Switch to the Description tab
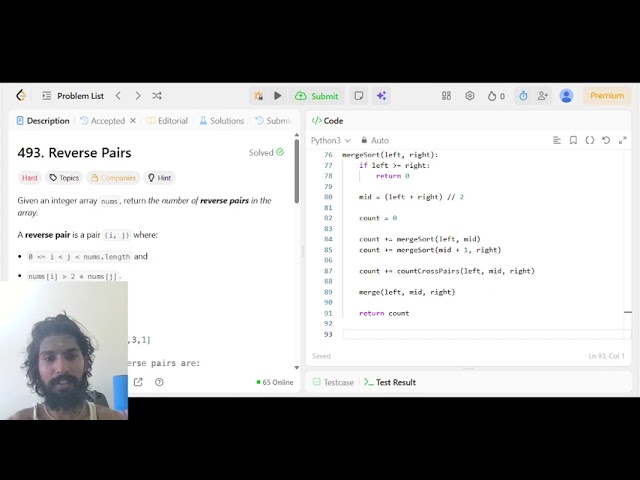Image resolution: width=640 pixels, height=480 pixels. pyautogui.click(x=43, y=121)
